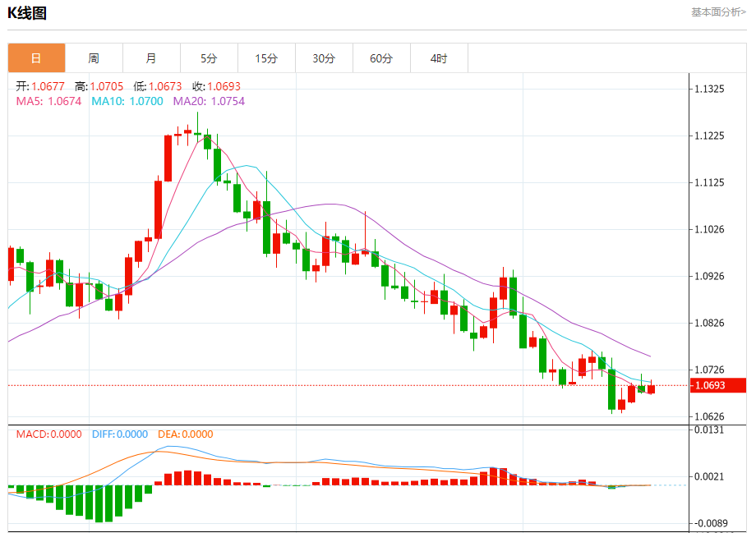Viewport: 756px width, 533px height.
Task: Click the 1.0926 axis label
Action: click(x=709, y=276)
